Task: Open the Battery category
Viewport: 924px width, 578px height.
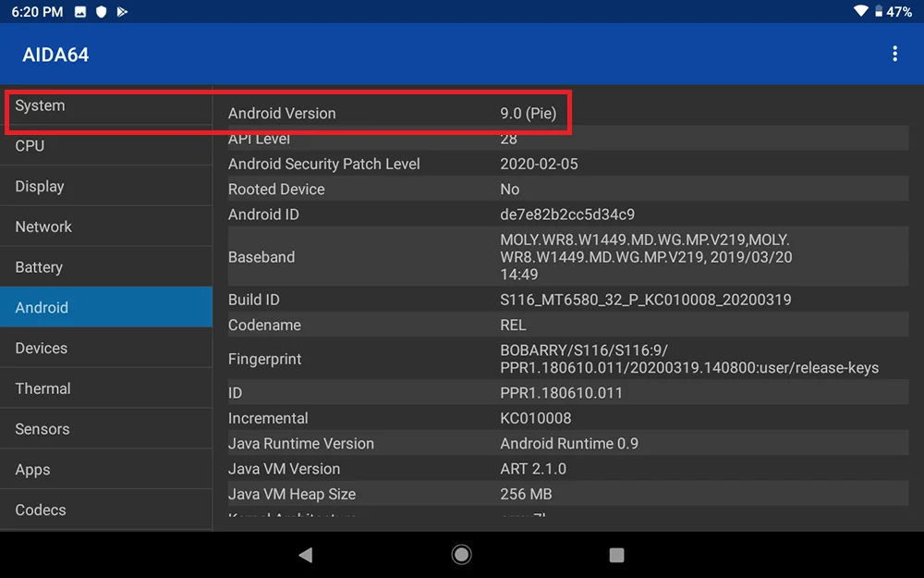Action: tap(106, 267)
